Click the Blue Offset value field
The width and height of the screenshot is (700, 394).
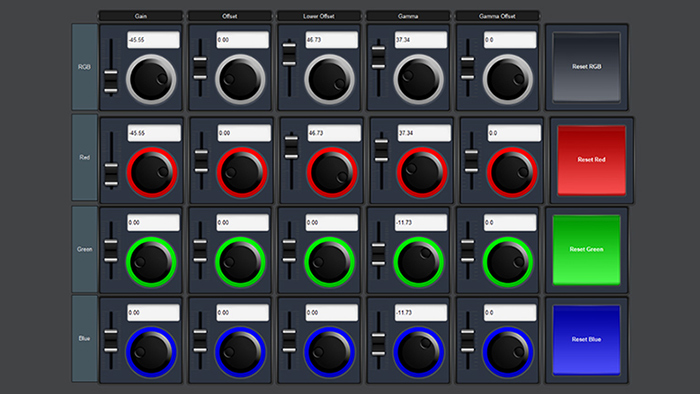click(242, 312)
